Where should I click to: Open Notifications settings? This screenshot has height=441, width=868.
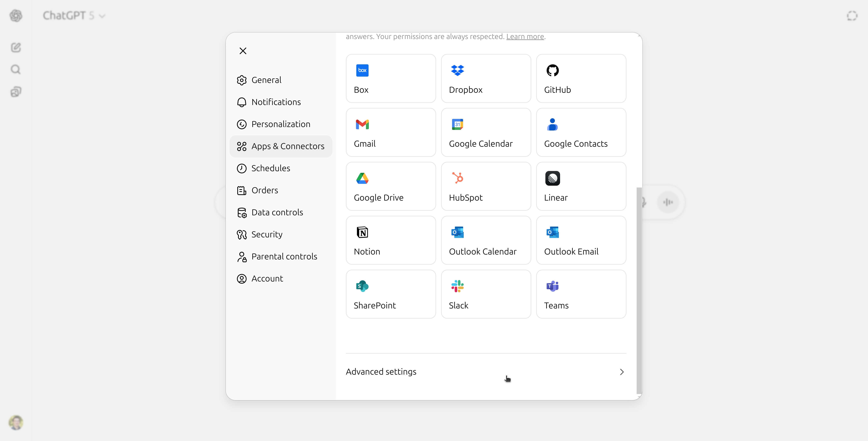click(276, 102)
